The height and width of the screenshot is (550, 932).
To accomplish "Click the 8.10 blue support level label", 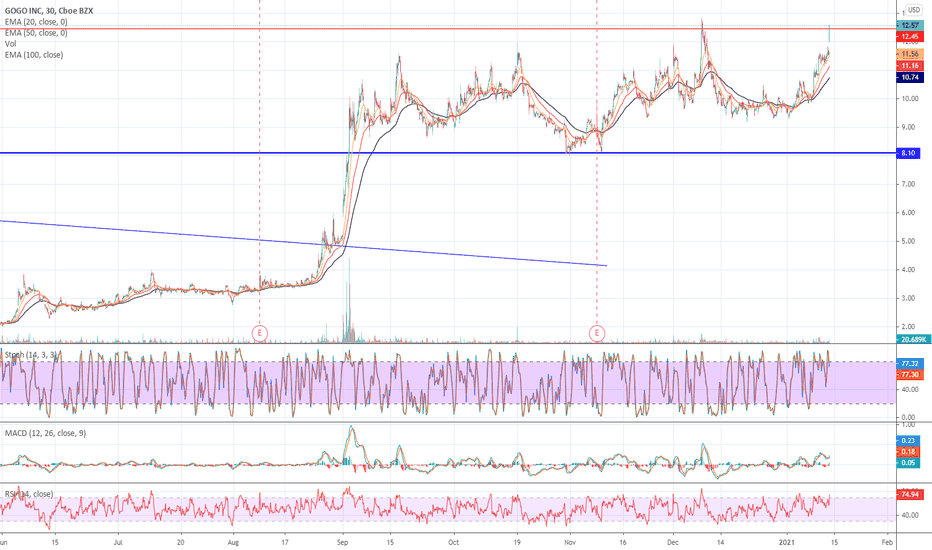I will click(x=908, y=153).
